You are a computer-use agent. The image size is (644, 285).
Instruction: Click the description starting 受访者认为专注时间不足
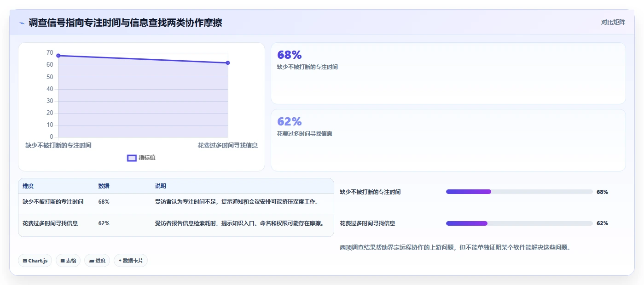click(x=237, y=202)
